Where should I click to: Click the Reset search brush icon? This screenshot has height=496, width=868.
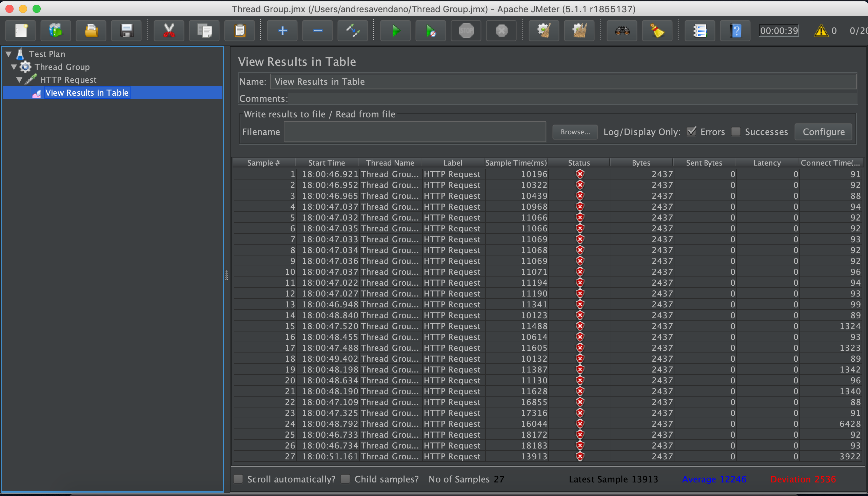pos(657,31)
